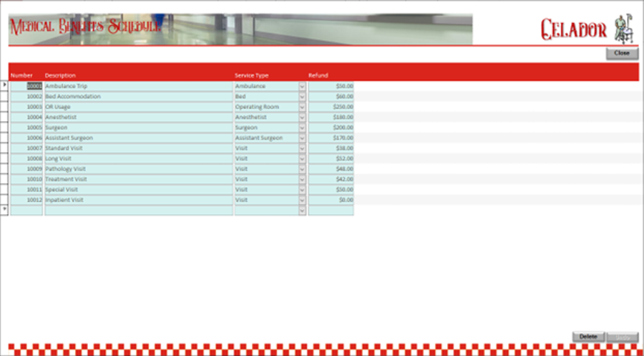Select record selector for Bed Accommodation row

pos(4,97)
